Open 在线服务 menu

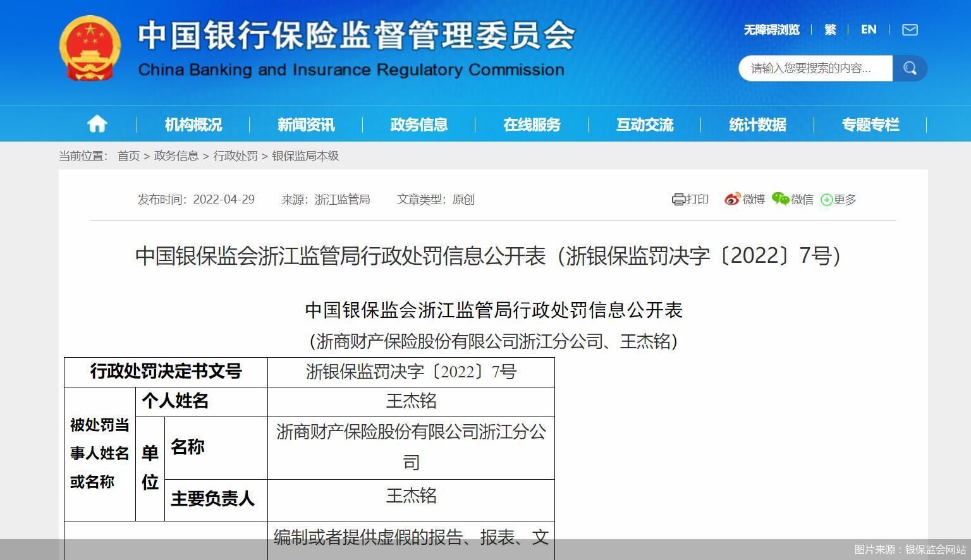532,125
